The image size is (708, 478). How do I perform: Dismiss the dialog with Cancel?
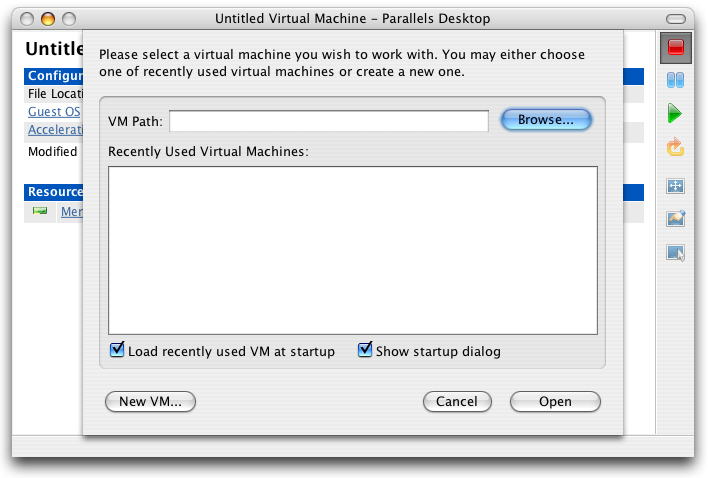tap(457, 401)
